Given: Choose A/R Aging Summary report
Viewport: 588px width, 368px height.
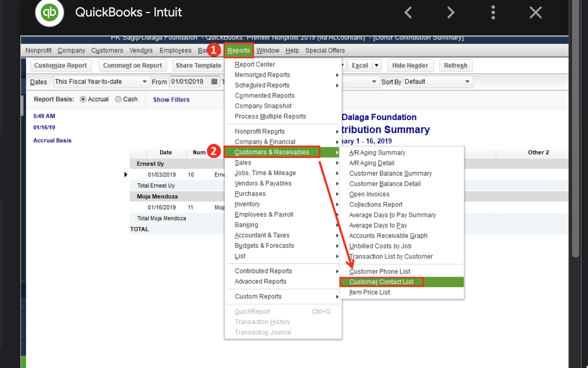Looking at the screenshot, I should coord(377,152).
